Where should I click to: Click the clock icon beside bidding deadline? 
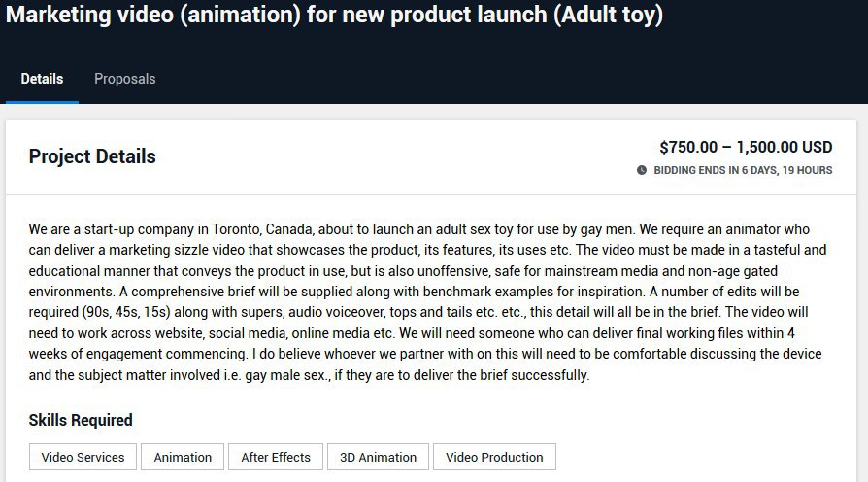tap(642, 170)
